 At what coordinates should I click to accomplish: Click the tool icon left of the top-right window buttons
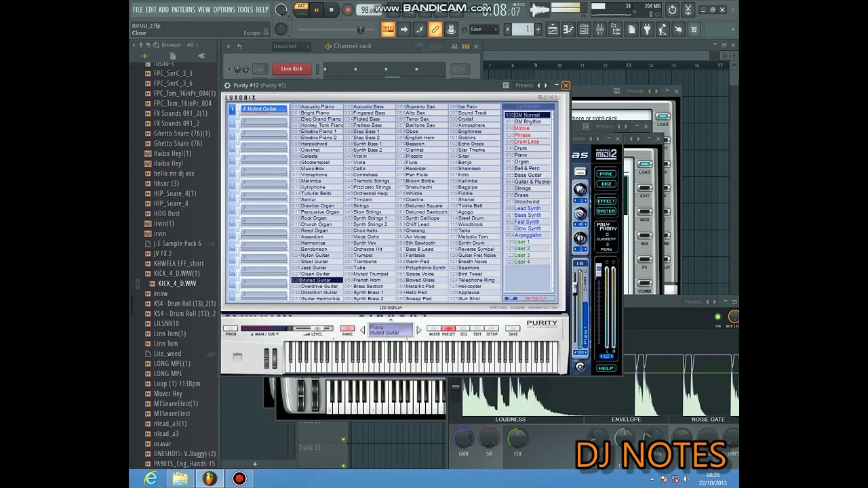click(x=688, y=9)
